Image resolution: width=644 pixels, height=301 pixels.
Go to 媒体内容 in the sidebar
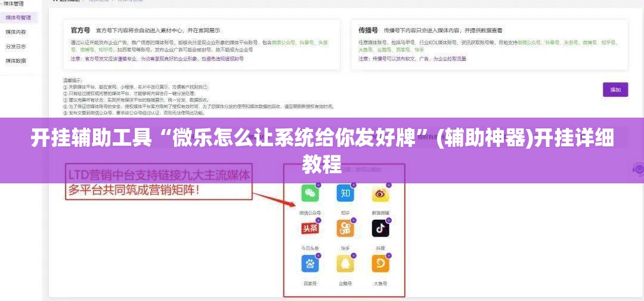(16, 32)
